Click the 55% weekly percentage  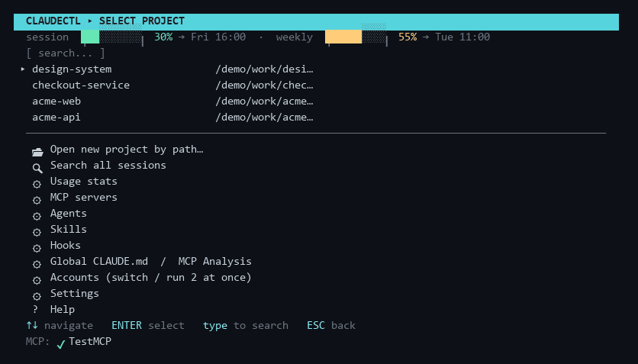point(408,37)
